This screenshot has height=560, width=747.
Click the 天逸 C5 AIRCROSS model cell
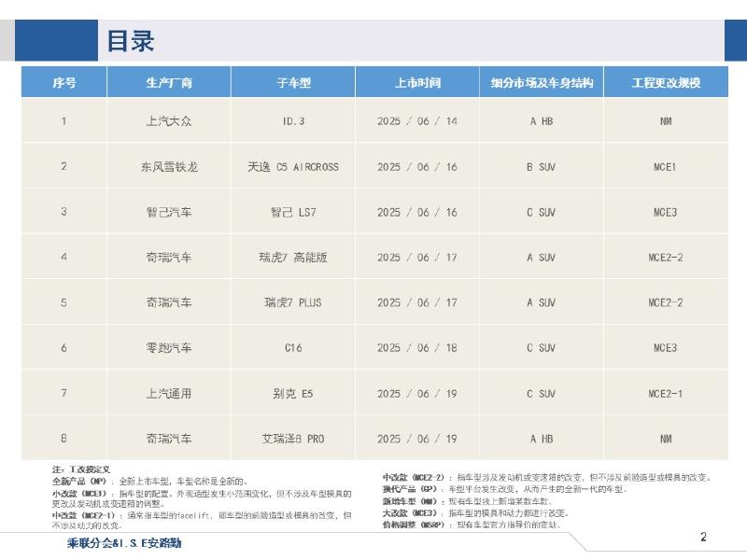tap(293, 167)
